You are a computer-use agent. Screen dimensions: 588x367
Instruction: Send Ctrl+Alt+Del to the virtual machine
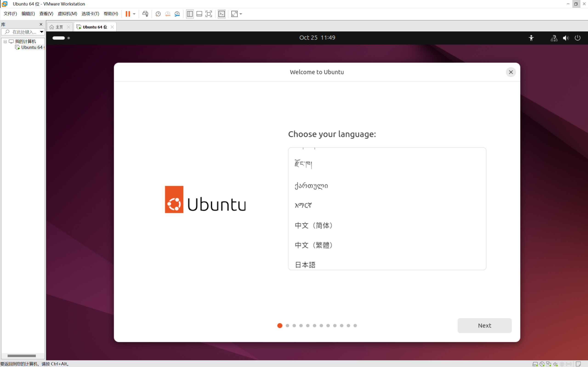145,14
